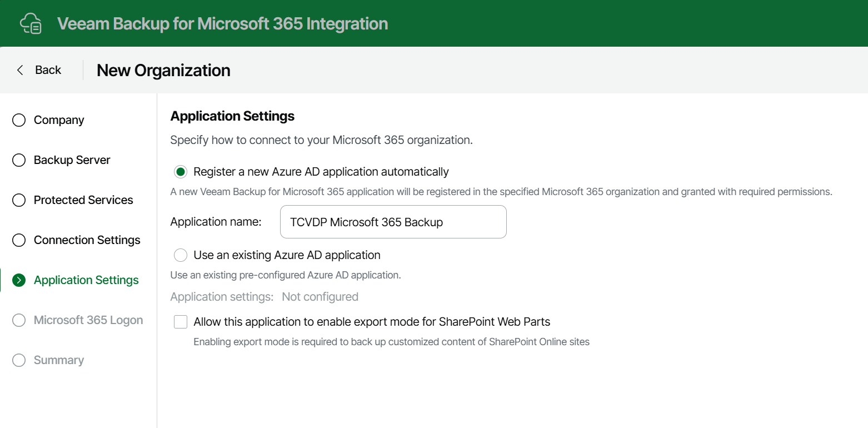
Task: Click the Protected Services step circle icon
Action: click(x=19, y=201)
